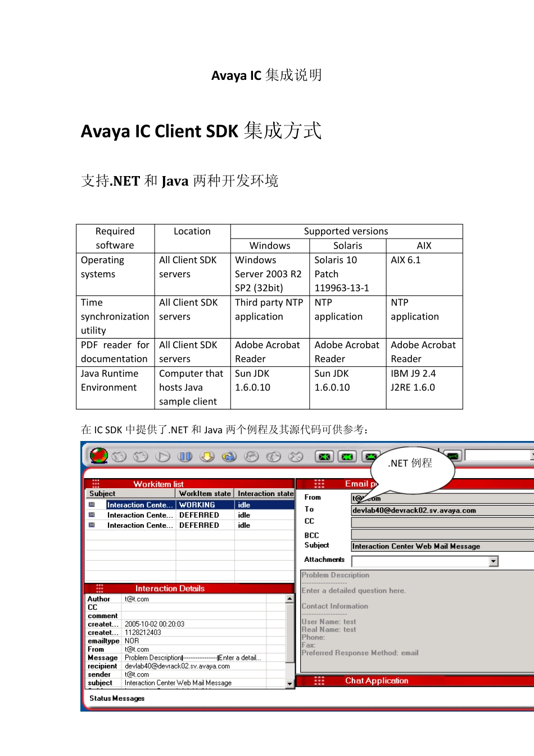The width and height of the screenshot is (534, 756).
Task: Click the email body Problem Description text area
Action: click(417, 621)
